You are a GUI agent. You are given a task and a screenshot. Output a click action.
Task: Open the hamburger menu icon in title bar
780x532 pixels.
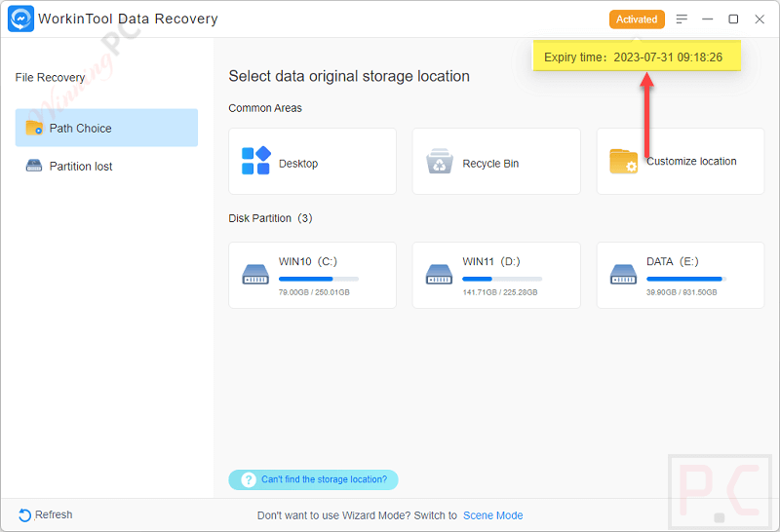click(x=682, y=19)
